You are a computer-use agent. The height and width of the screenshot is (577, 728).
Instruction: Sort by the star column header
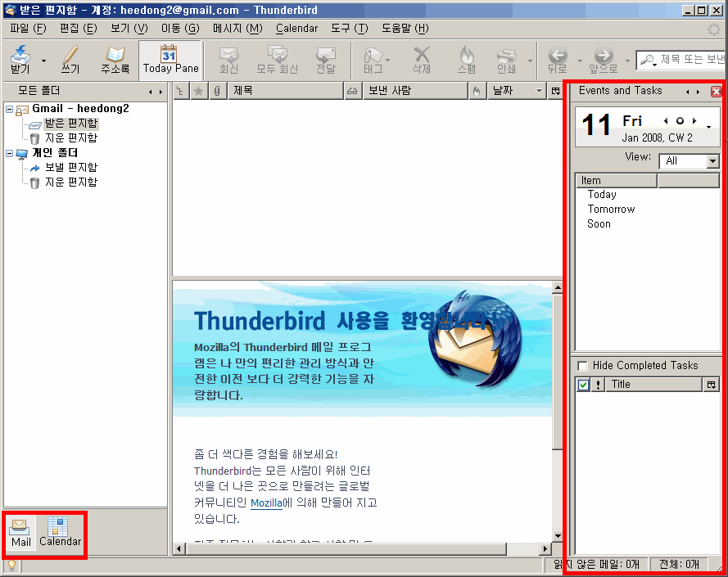coord(199,91)
